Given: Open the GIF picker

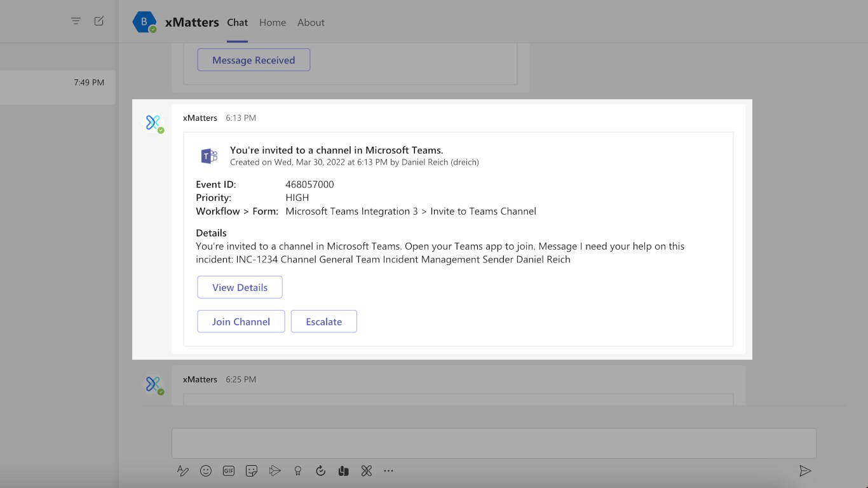Looking at the screenshot, I should click(x=229, y=471).
